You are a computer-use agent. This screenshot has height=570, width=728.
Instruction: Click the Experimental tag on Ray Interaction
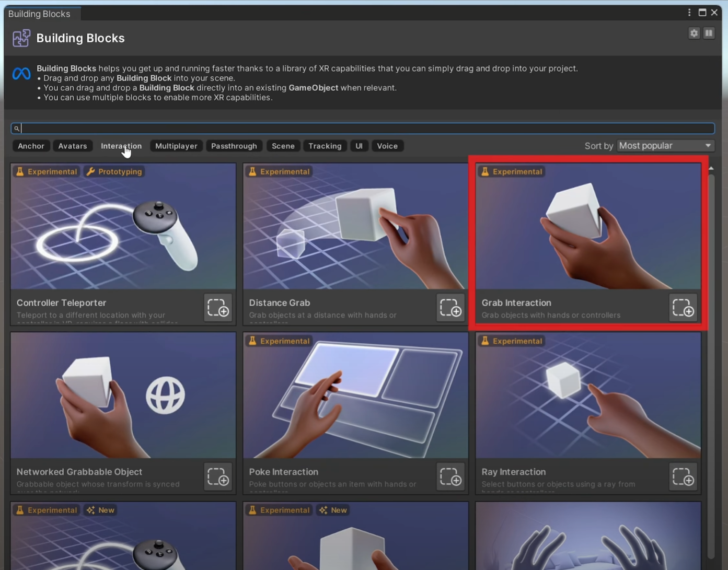coord(512,341)
